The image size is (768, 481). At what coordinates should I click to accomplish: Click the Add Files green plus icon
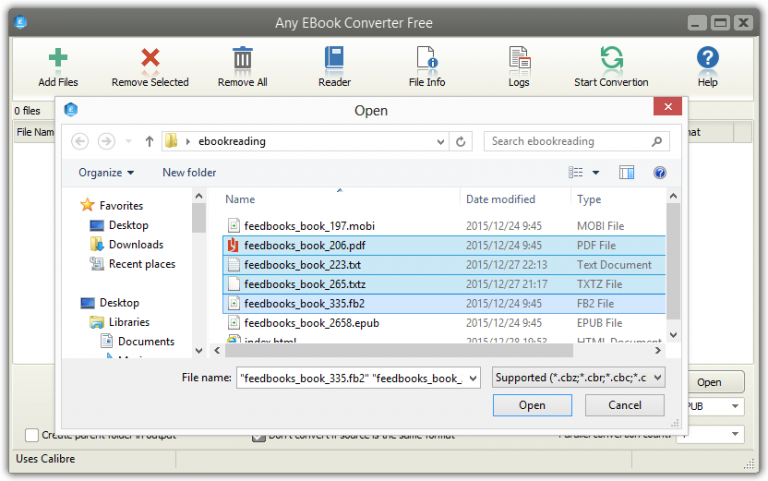point(58,57)
